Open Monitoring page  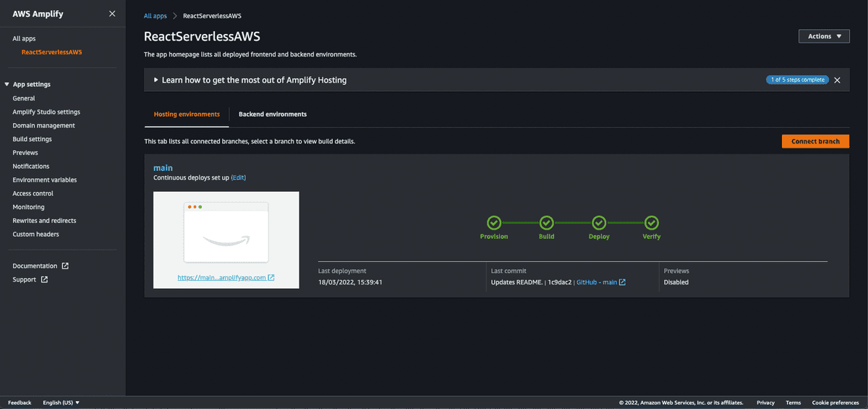[28, 207]
